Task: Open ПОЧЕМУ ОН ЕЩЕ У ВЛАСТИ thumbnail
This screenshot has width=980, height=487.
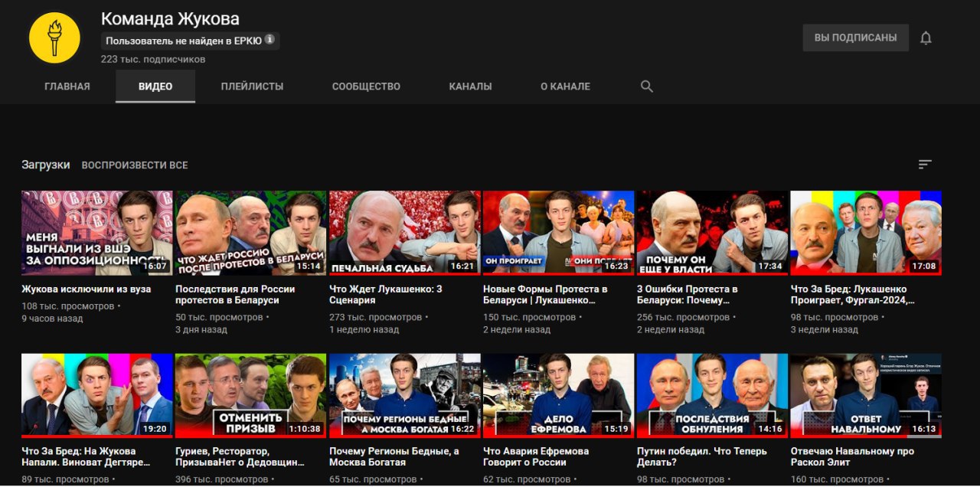Action: pos(713,233)
